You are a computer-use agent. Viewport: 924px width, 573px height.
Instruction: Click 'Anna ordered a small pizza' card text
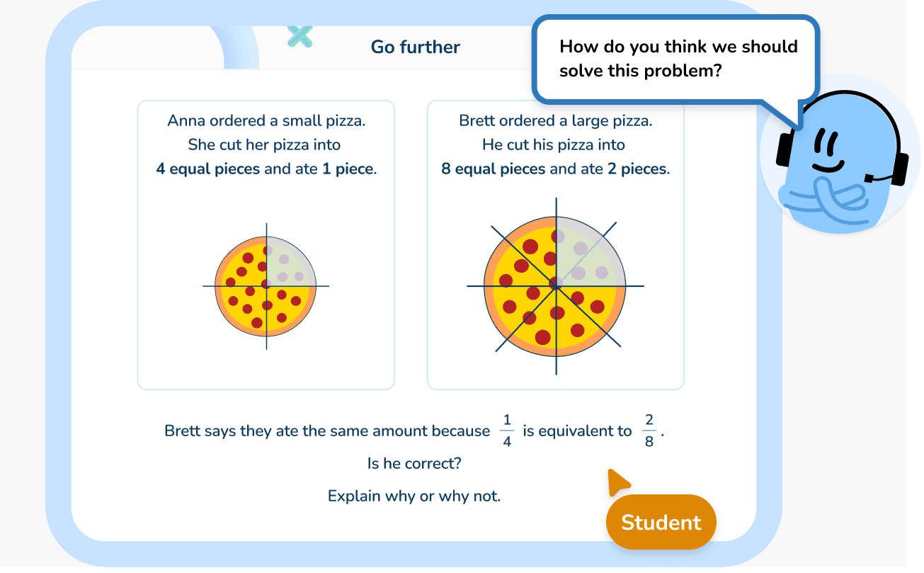click(x=266, y=121)
